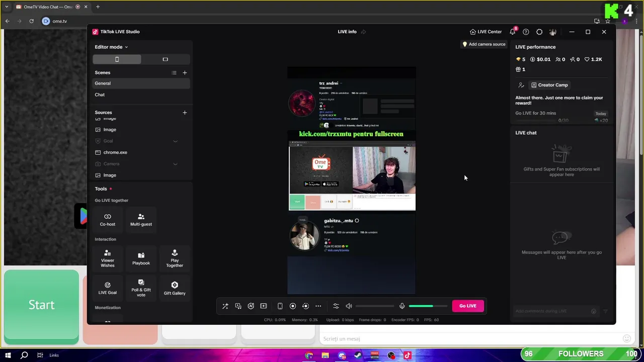Screen dimensions: 644x362
Task: Open Play Together
Action: [175, 258]
